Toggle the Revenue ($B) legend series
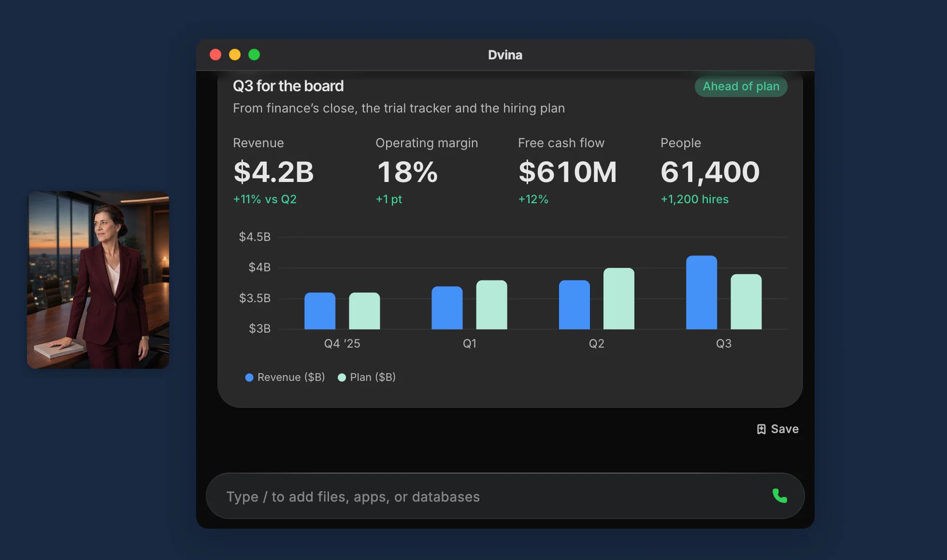Image resolution: width=947 pixels, height=560 pixels. [285, 377]
